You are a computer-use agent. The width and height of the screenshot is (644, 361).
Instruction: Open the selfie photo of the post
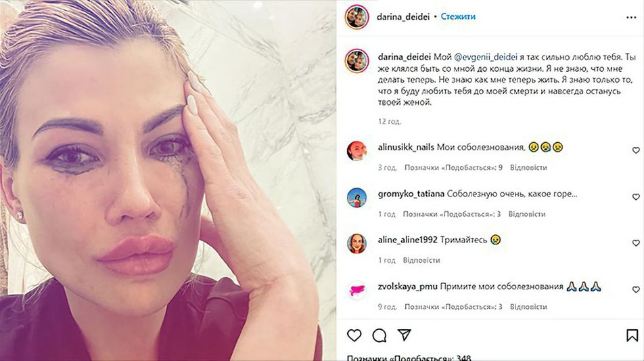[x=168, y=180]
